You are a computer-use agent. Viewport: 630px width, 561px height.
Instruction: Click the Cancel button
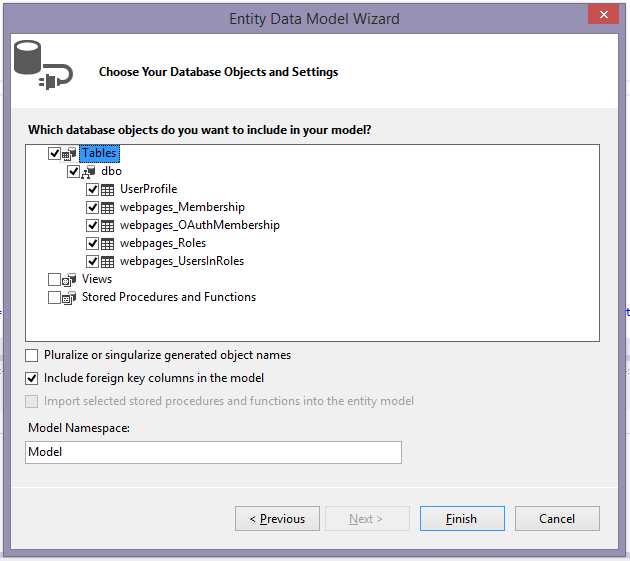coord(557,519)
